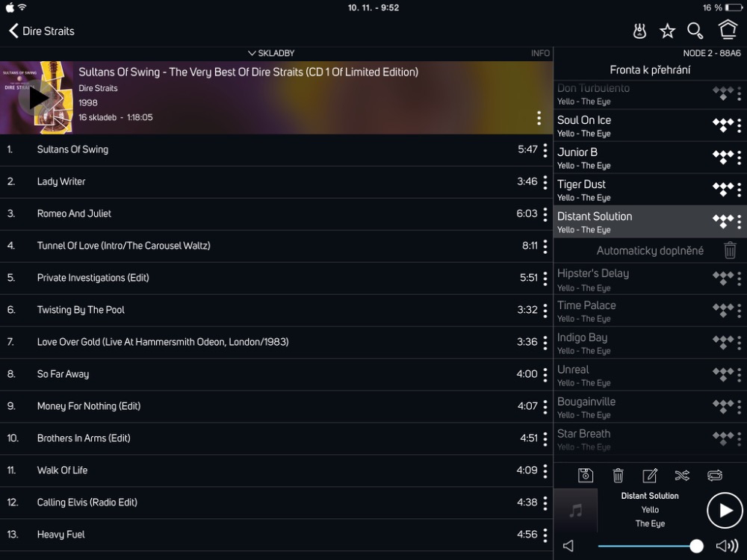Open the guitar artist icon in header
The width and height of the screenshot is (747, 560).
[x=639, y=31]
